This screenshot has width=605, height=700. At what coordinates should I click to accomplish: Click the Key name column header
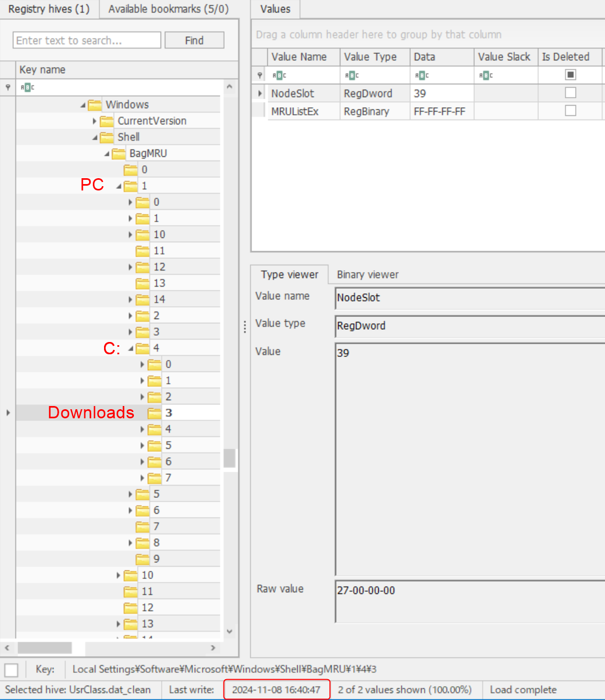(127, 69)
